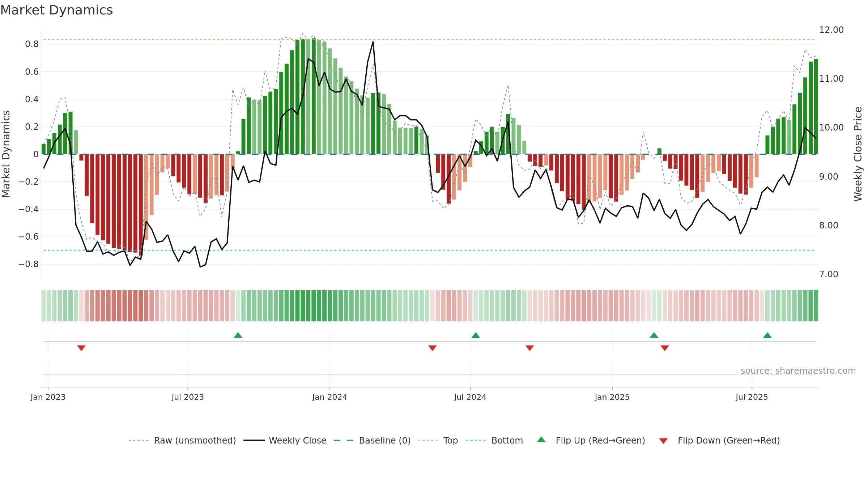
Task: Click the Jan 2024 axis label
Action: click(x=330, y=397)
